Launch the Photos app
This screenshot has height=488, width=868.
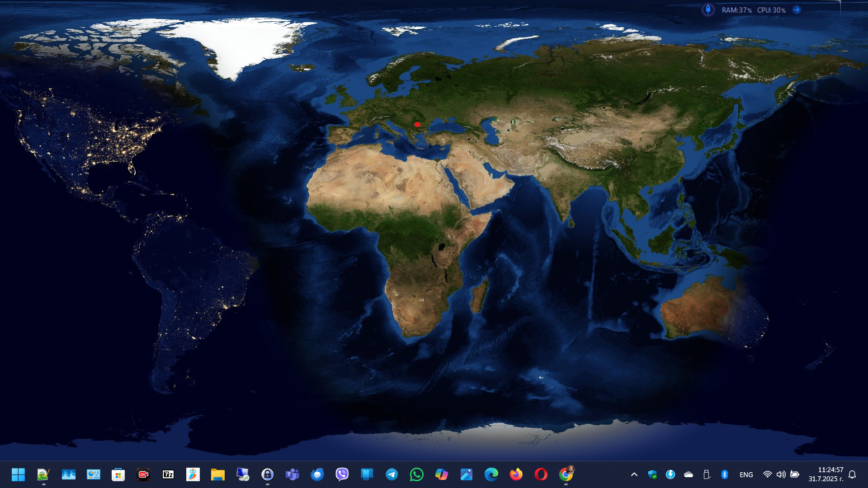click(467, 474)
